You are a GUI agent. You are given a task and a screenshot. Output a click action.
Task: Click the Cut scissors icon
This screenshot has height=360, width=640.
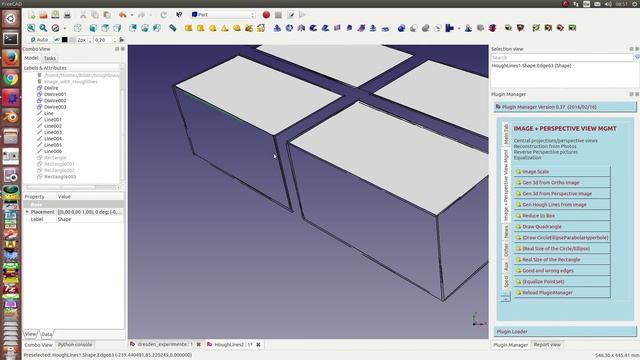pyautogui.click(x=83, y=15)
